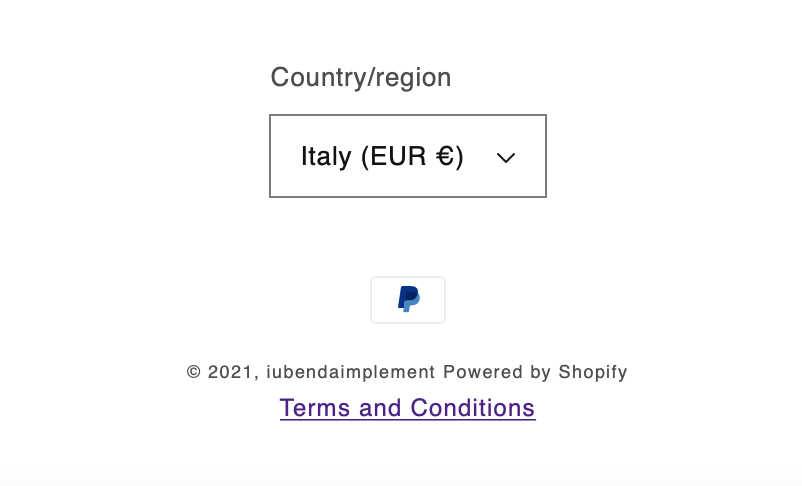The image size is (802, 486).
Task: Click the word Italy in selector
Action: pyautogui.click(x=326, y=157)
